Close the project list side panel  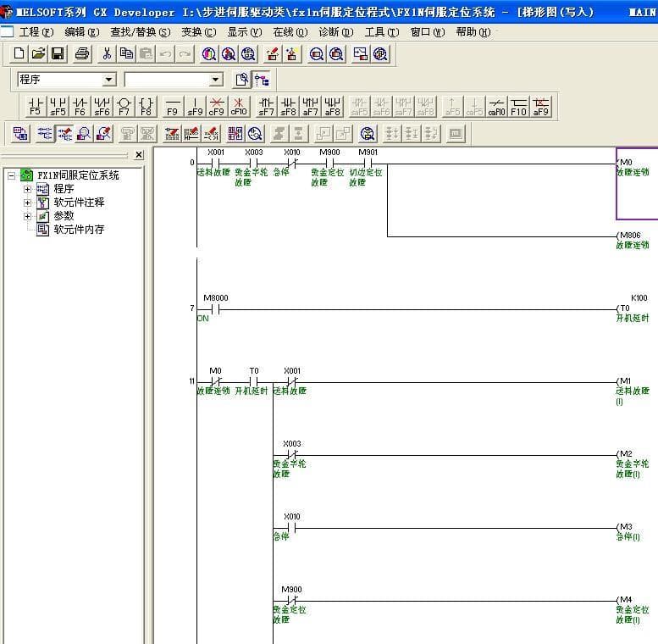[139, 155]
